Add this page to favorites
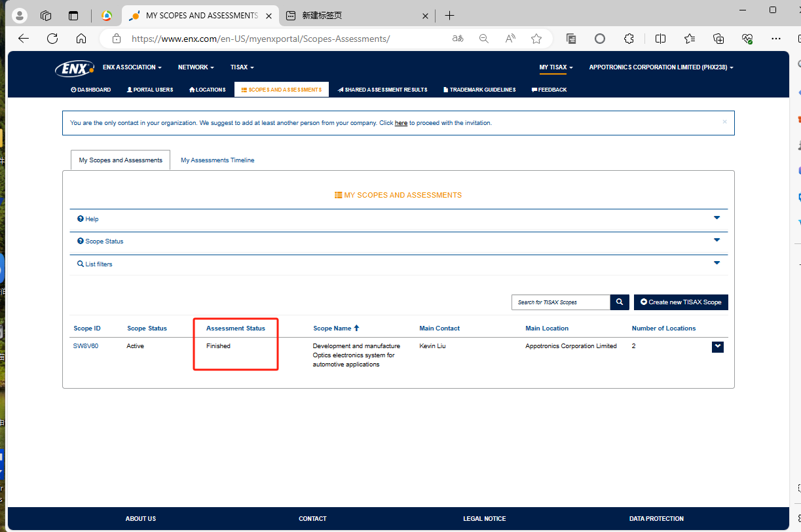 [536, 39]
